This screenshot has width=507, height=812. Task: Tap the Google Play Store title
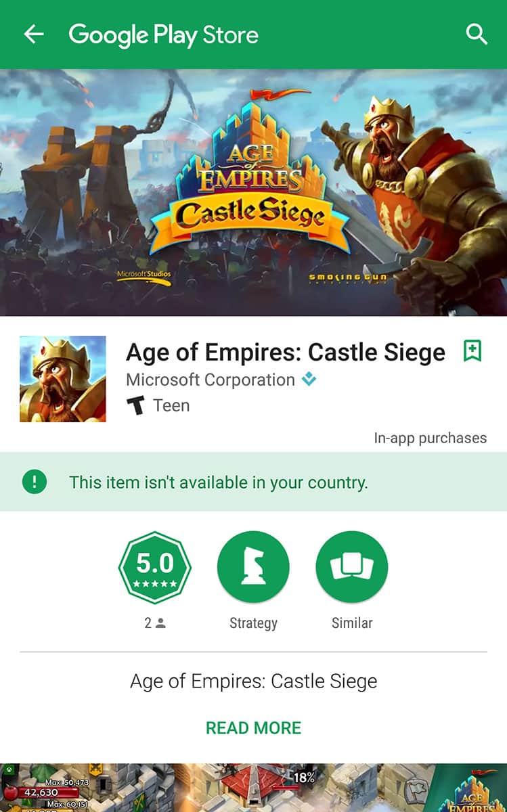pyautogui.click(x=164, y=35)
